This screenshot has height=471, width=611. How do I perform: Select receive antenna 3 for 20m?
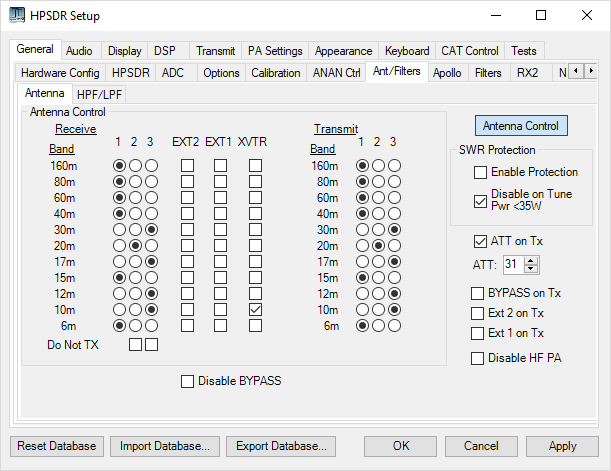click(x=152, y=245)
